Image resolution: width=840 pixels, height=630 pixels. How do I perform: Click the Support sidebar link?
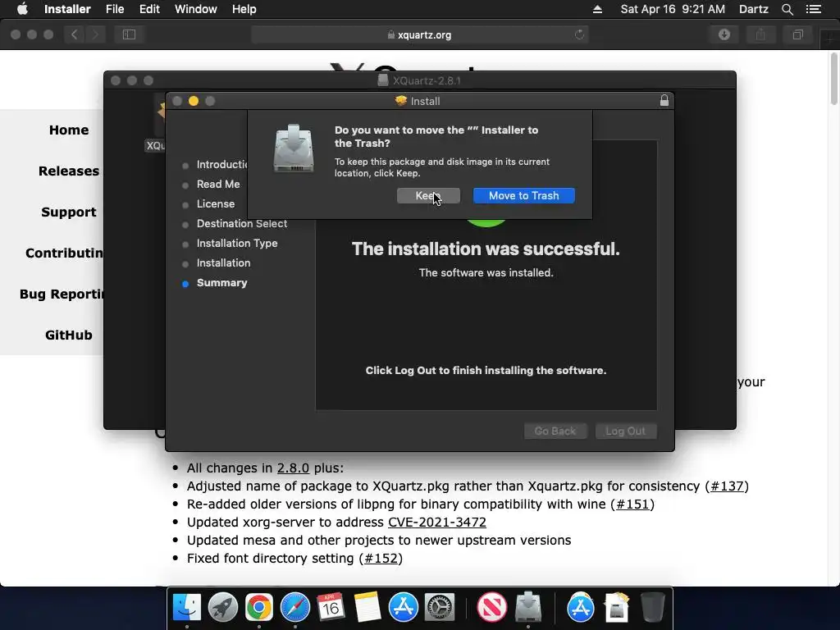(x=69, y=212)
